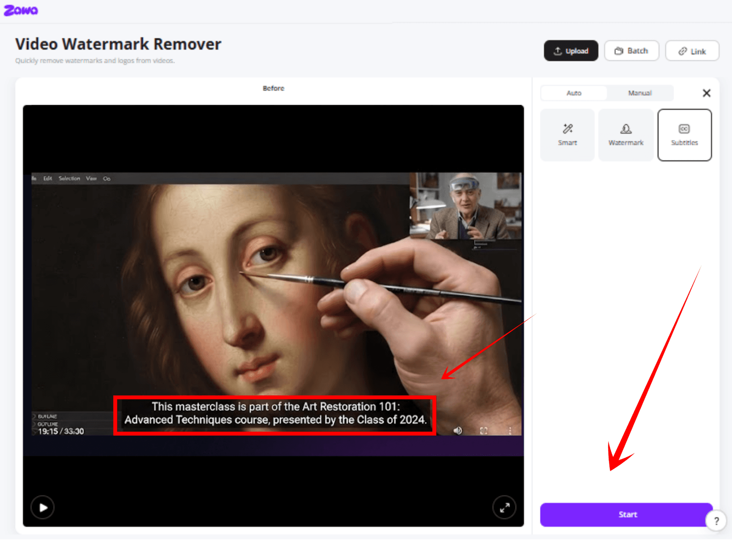Select the Smart removal mode
The height and width of the screenshot is (560, 732).
(x=567, y=135)
